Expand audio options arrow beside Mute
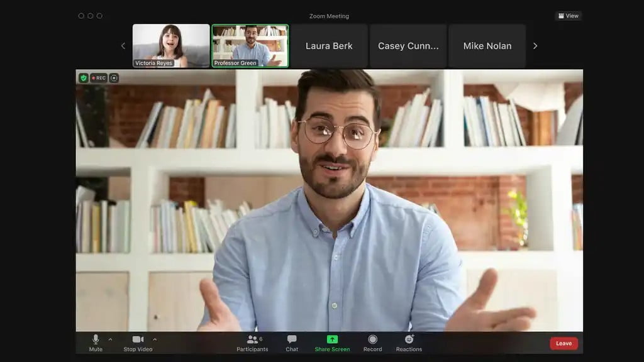This screenshot has height=362, width=644. click(111, 339)
